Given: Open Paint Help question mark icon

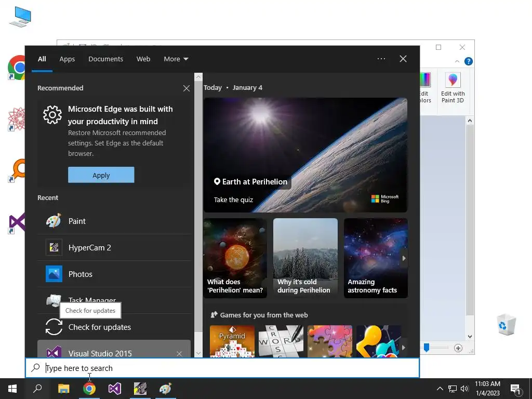Looking at the screenshot, I should tap(469, 61).
